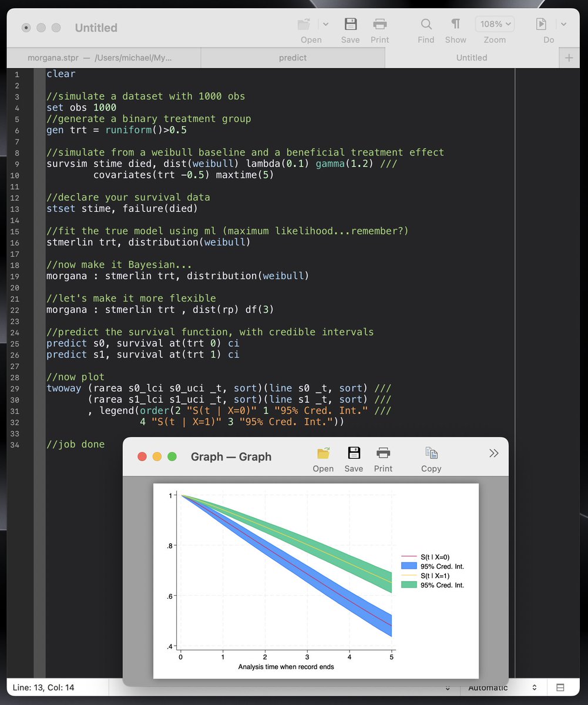The height and width of the screenshot is (705, 588).
Task: Click red S(t | X=0) legend line
Action: point(409,556)
